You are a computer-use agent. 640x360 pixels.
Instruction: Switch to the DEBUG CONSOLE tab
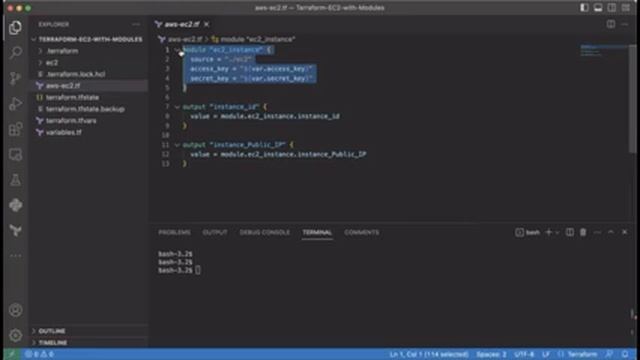pyautogui.click(x=264, y=232)
